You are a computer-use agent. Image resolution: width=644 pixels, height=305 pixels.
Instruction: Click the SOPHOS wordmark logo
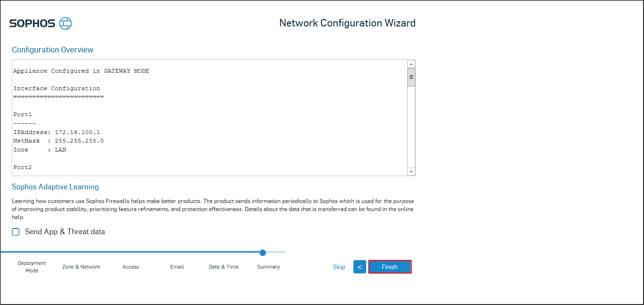[33, 24]
